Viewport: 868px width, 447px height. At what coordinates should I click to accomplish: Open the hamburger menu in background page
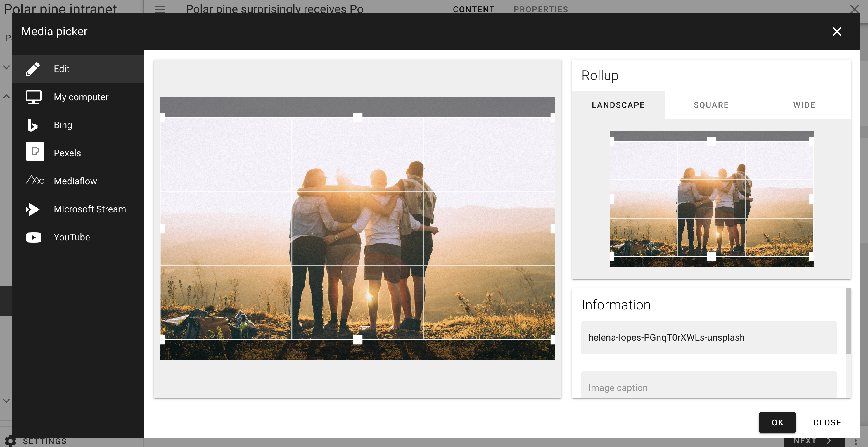160,9
